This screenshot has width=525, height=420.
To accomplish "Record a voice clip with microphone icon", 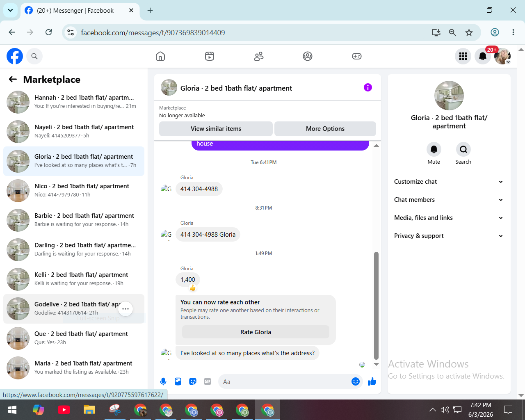I will coord(163,381).
